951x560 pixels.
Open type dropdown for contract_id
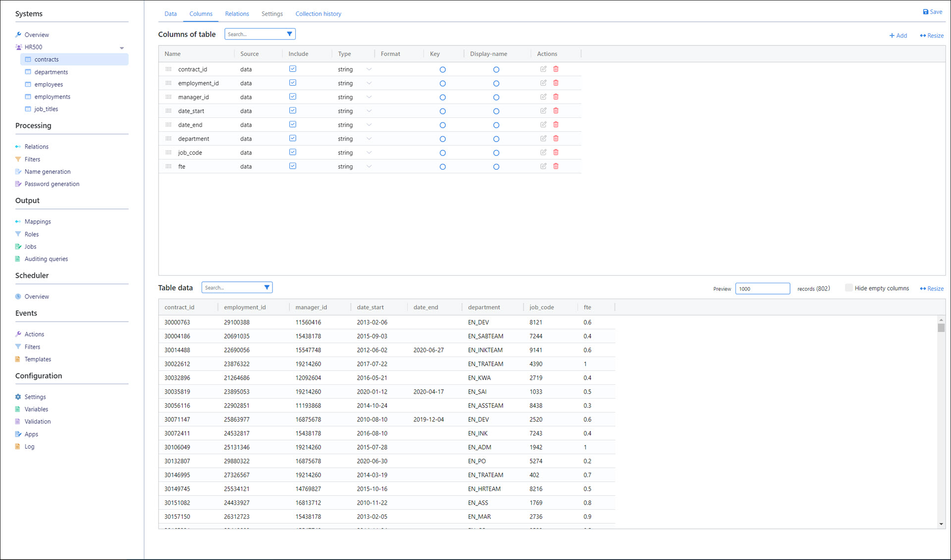point(369,69)
